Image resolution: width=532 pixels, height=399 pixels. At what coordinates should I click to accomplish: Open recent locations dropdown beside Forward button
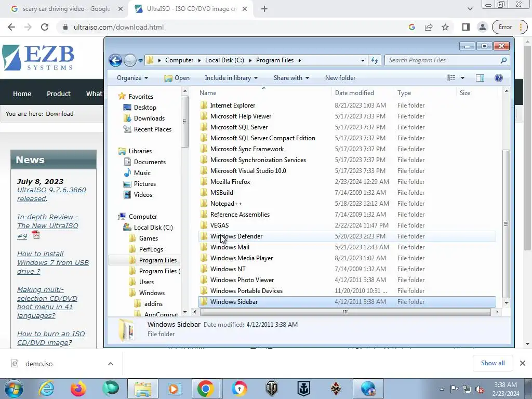click(x=140, y=61)
